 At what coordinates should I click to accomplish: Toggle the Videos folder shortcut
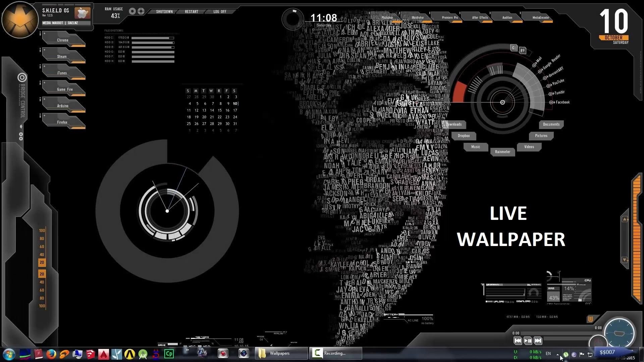pos(529,147)
